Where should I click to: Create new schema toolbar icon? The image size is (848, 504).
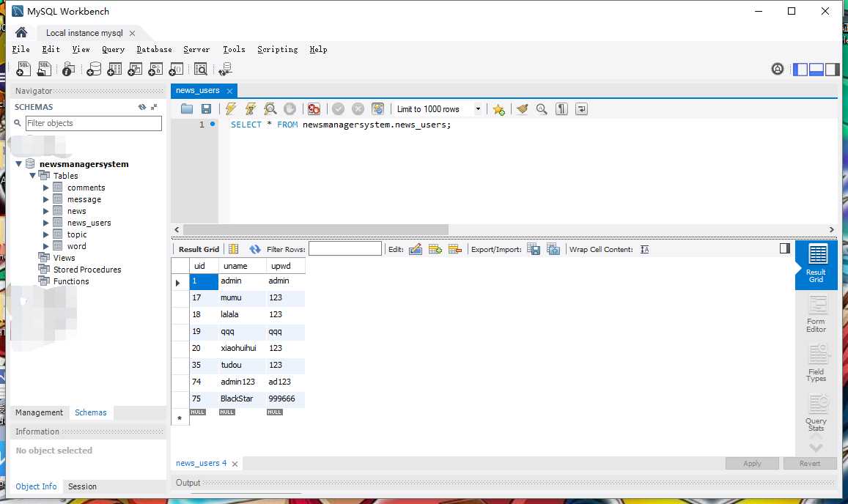(94, 69)
